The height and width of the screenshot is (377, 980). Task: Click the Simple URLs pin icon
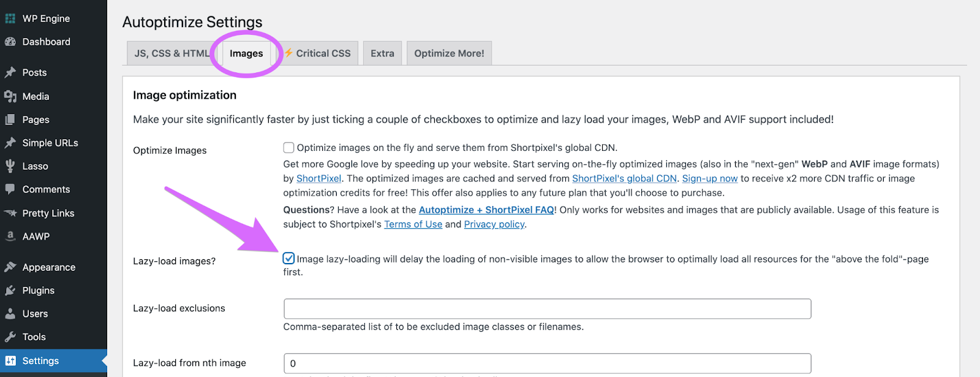(x=10, y=143)
